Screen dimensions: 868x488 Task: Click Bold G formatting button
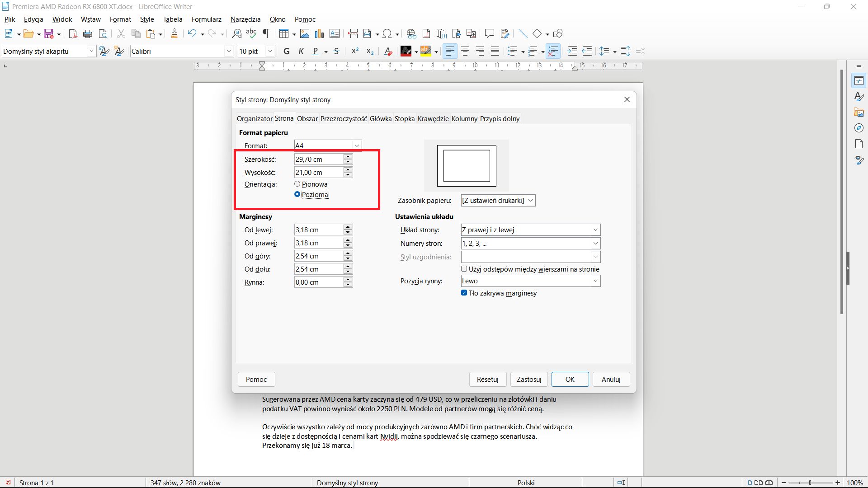click(x=287, y=52)
